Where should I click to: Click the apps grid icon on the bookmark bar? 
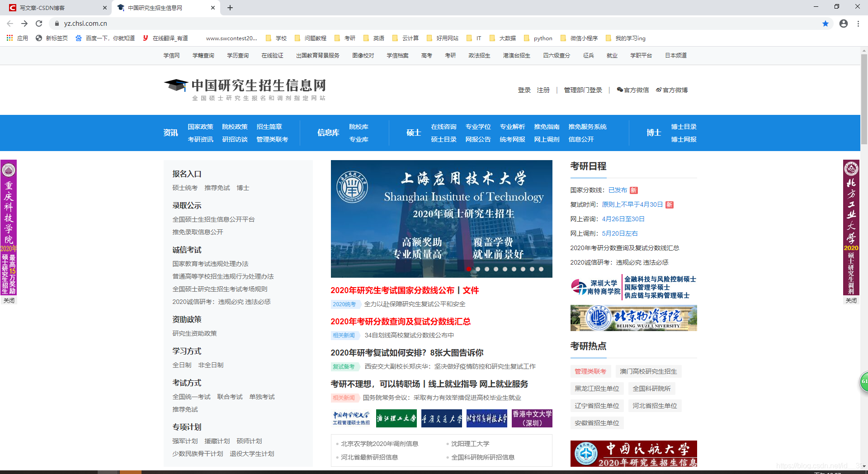tap(9, 38)
